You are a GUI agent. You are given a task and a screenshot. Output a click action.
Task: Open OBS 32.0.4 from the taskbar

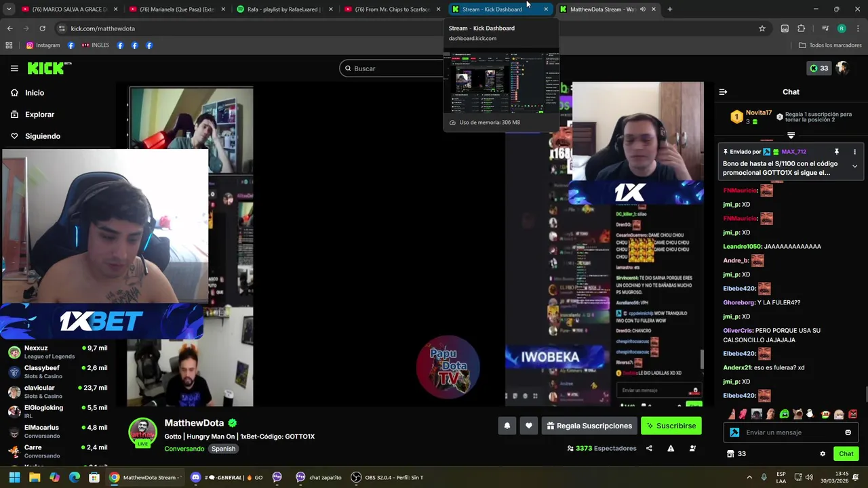[387, 477]
